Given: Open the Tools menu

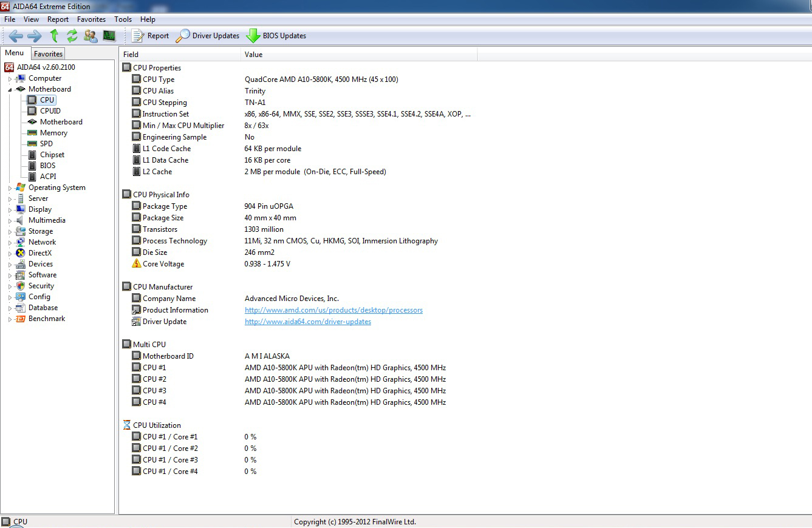Looking at the screenshot, I should [x=123, y=19].
